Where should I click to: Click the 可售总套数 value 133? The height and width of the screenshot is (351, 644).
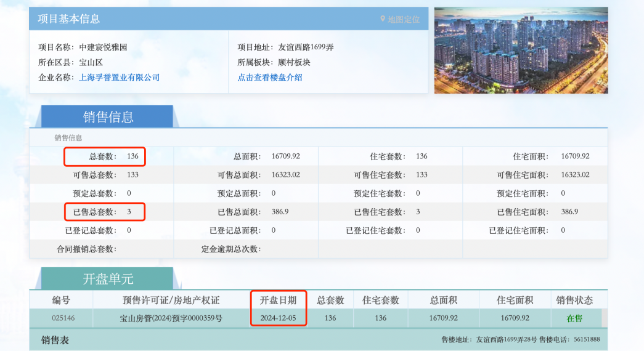(132, 174)
